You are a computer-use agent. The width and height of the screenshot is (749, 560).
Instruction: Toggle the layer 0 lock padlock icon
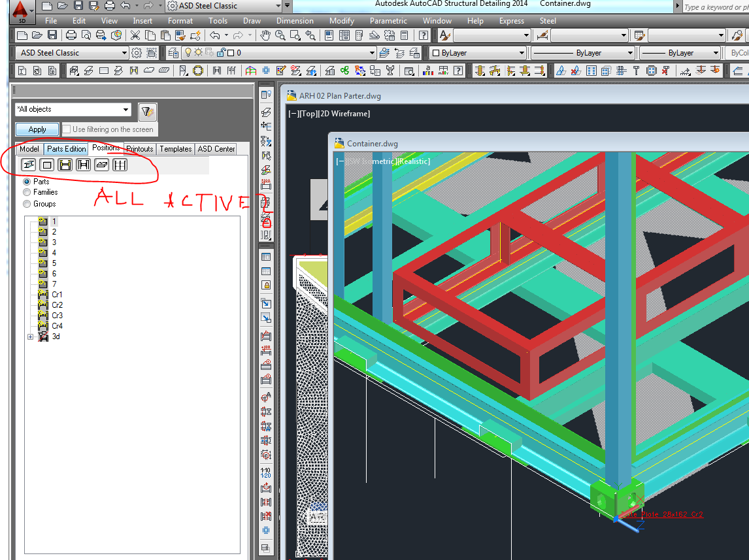pos(221,52)
